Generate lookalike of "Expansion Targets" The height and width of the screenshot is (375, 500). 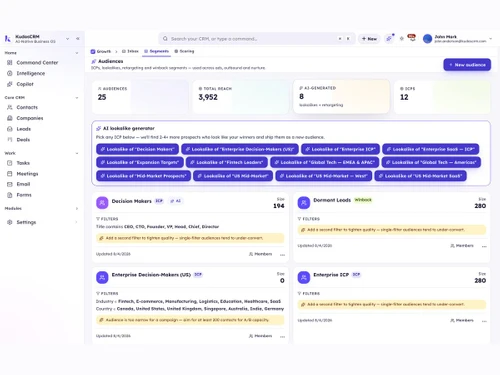(140, 162)
